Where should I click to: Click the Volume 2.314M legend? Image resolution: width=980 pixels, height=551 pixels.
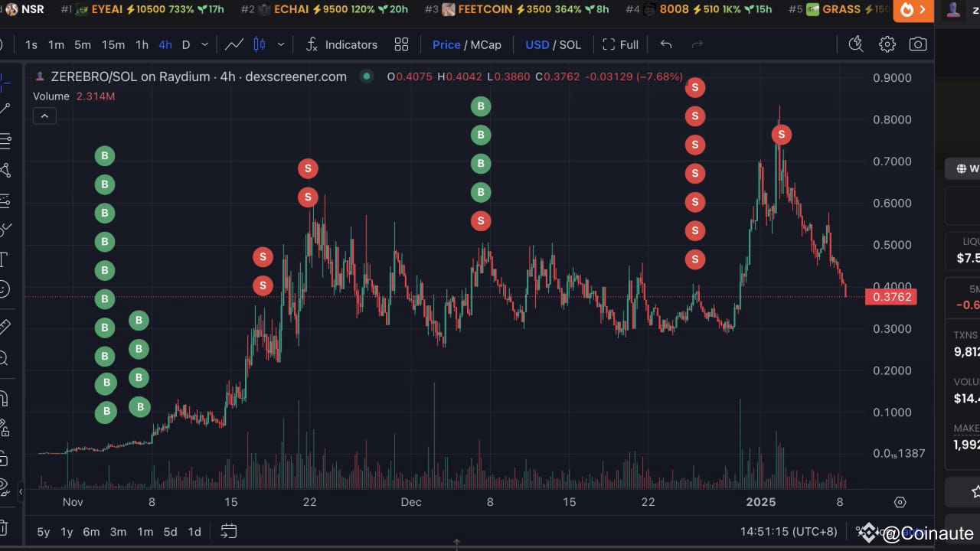(73, 96)
